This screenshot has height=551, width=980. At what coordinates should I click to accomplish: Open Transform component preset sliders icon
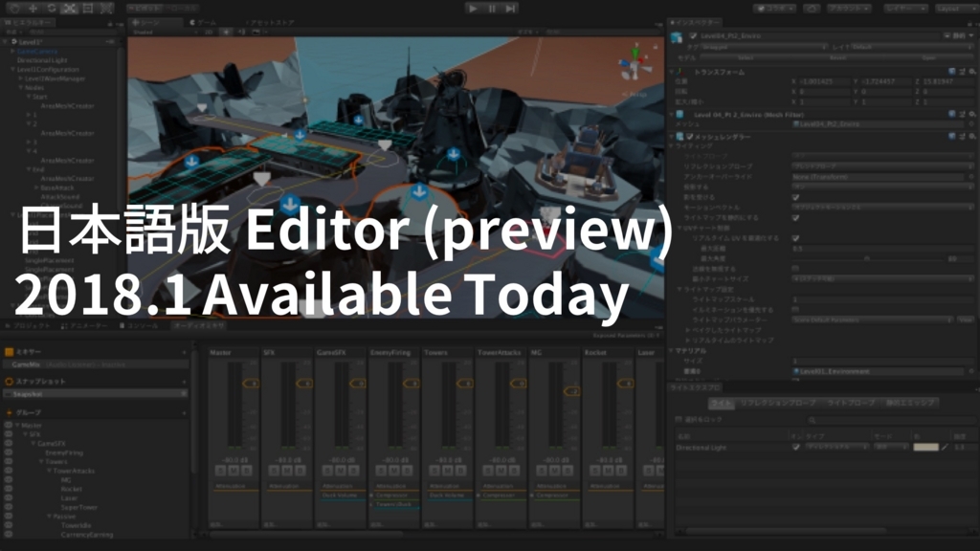point(962,72)
